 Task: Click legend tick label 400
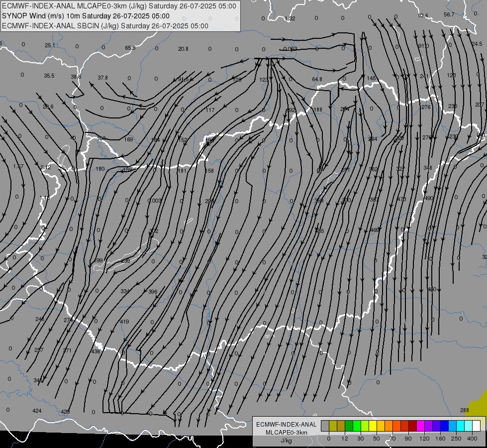point(472,439)
